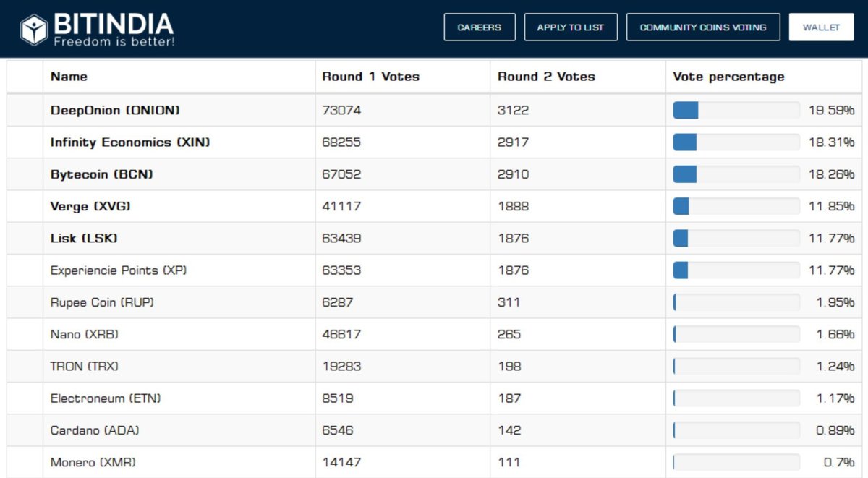Click Round 2 value 1888
Viewport: 868px width, 478px height.
pyautogui.click(x=514, y=206)
